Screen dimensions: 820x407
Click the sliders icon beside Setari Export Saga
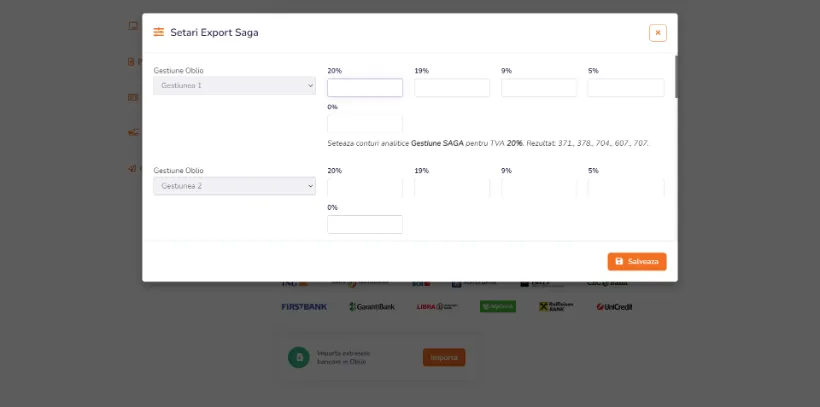[158, 32]
